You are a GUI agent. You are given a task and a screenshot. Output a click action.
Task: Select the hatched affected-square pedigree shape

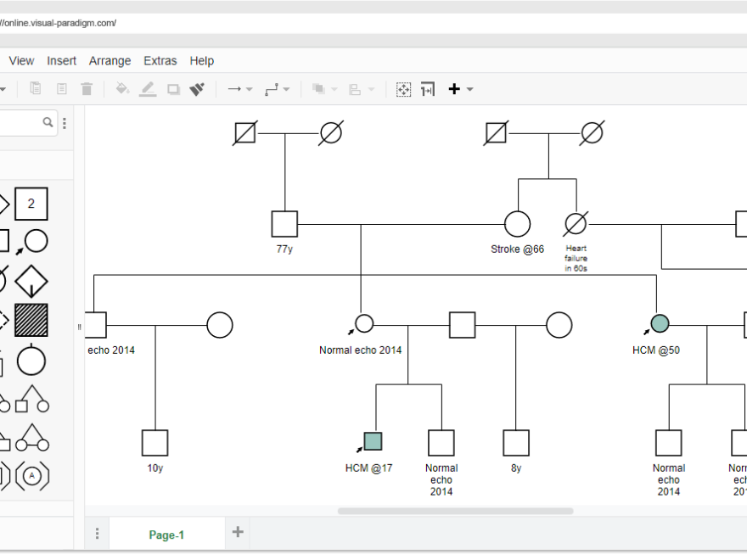point(31,320)
